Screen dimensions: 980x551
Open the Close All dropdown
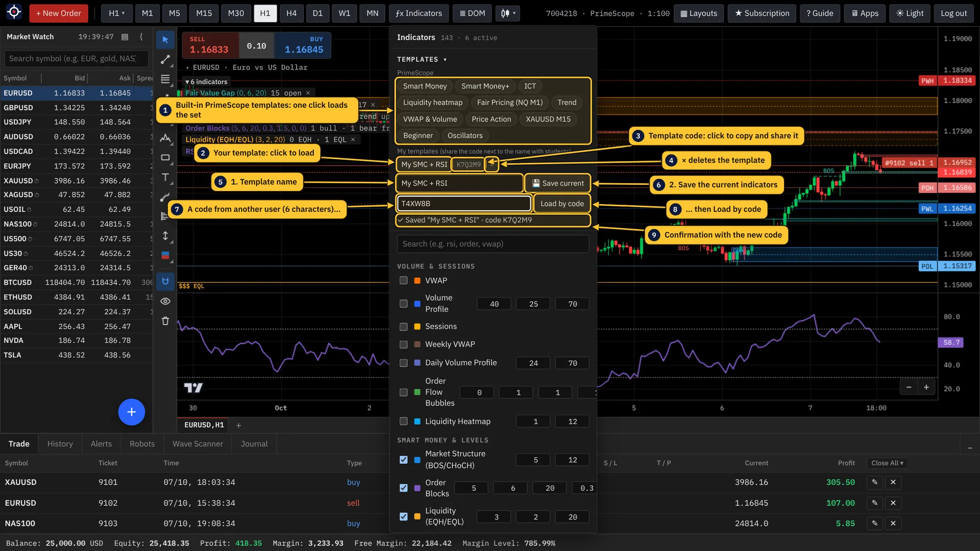(x=887, y=463)
